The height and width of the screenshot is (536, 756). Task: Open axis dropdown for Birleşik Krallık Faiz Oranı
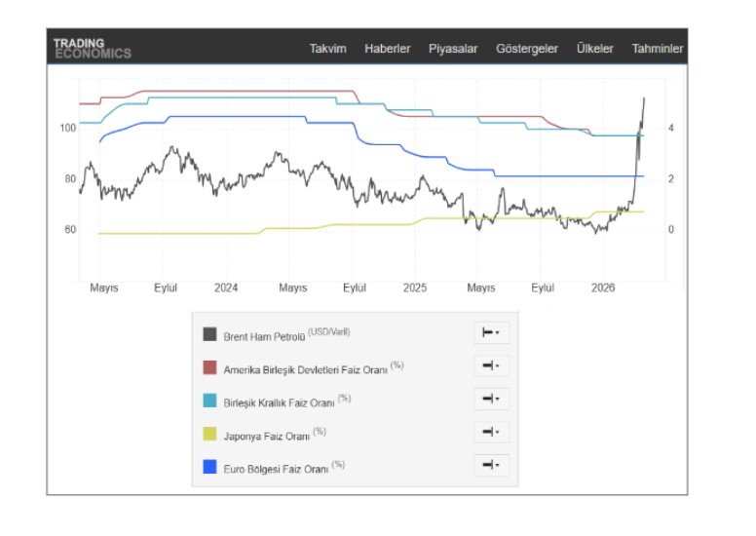491,400
